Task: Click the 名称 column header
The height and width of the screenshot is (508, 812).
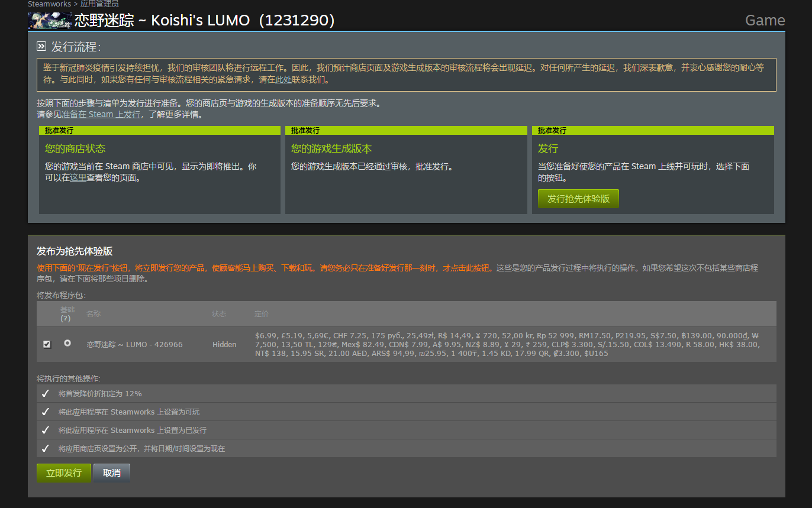Action: (94, 313)
